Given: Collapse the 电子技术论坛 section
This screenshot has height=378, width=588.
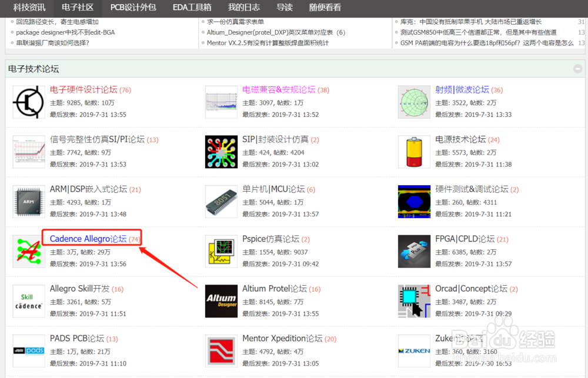Looking at the screenshot, I should 577,69.
